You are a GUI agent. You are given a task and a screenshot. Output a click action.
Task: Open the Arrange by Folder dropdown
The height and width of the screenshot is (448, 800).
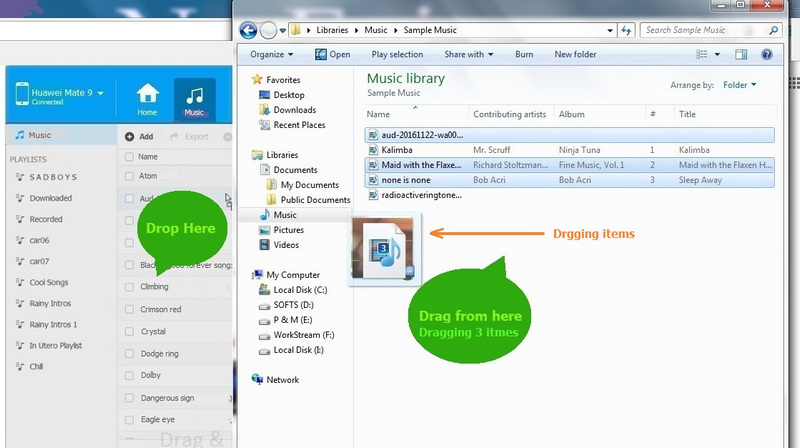[x=739, y=85]
